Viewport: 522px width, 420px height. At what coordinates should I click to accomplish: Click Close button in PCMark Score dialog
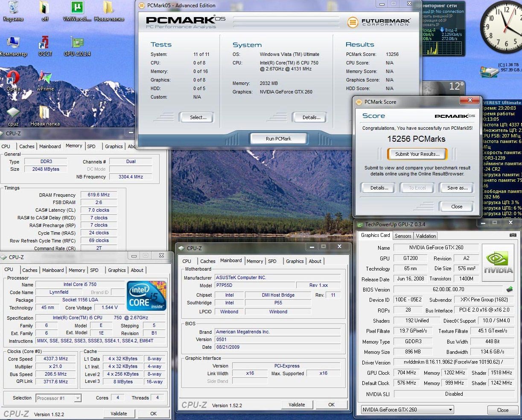(x=457, y=207)
